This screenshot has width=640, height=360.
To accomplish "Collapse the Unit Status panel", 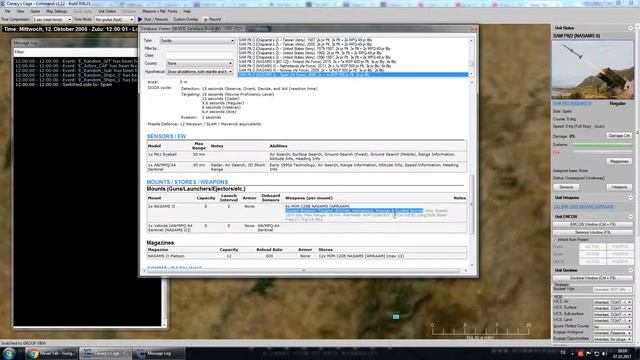I will point(630,28).
